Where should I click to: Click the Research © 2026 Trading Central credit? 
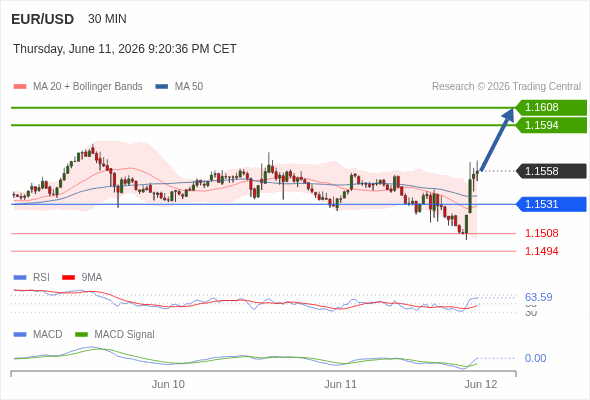pos(506,87)
